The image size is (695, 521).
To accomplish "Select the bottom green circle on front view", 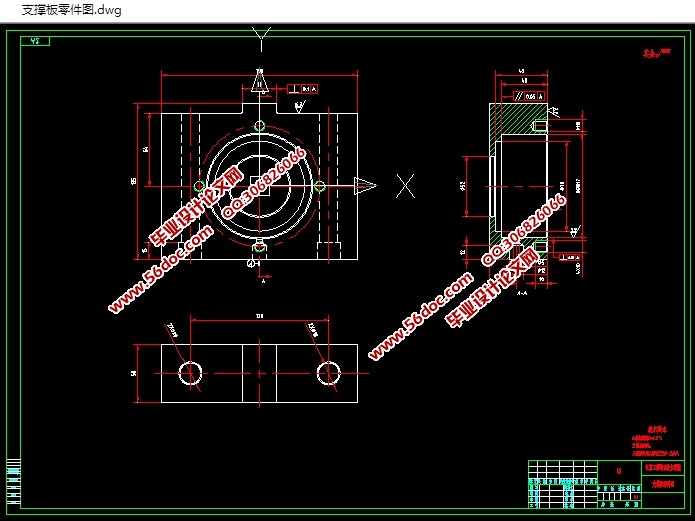I will [259, 246].
